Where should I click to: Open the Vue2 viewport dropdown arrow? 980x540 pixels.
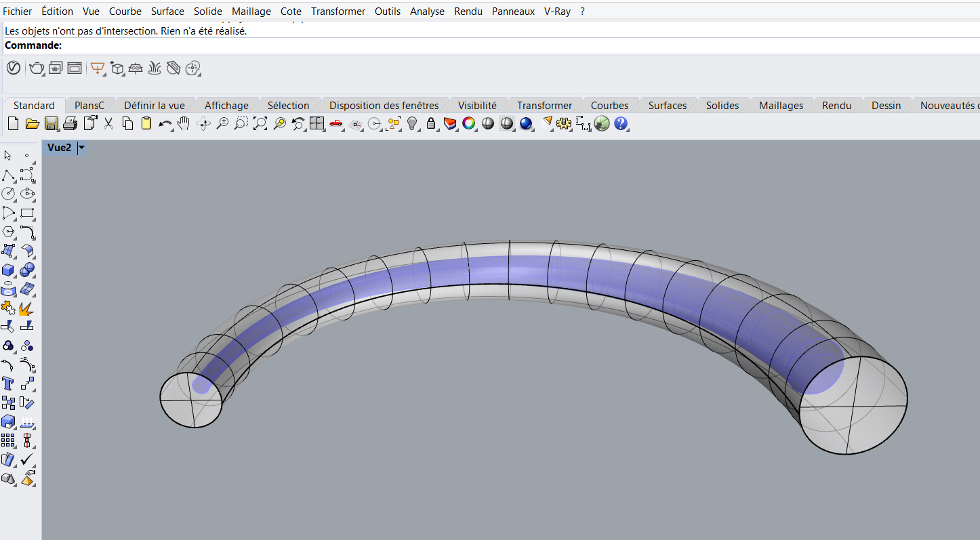pyautogui.click(x=81, y=148)
